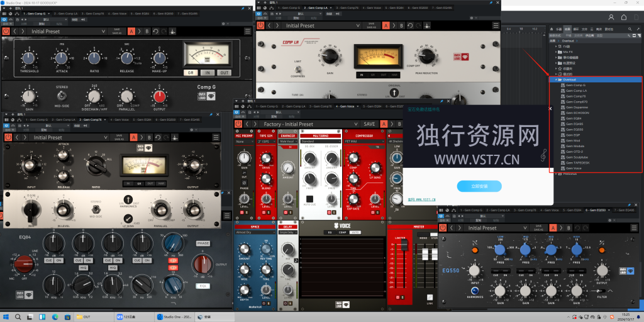Click previous preset arrow in Comp LA

(269, 25)
